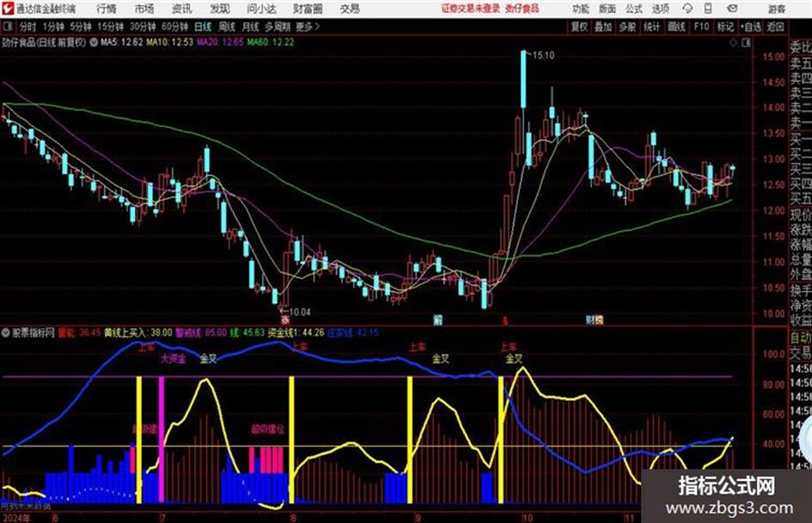Click the 游客 user account label
Screen dimensions: 812x523
[776, 9]
